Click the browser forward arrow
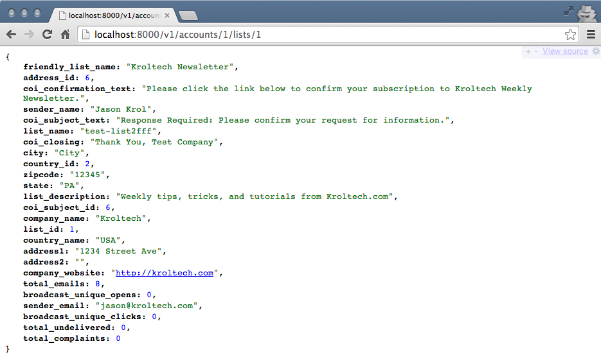Viewport: 601px width, 364px height. pyautogui.click(x=29, y=35)
